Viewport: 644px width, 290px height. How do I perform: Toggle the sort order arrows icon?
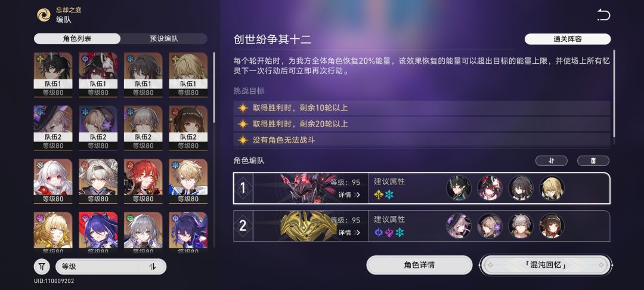(153, 267)
